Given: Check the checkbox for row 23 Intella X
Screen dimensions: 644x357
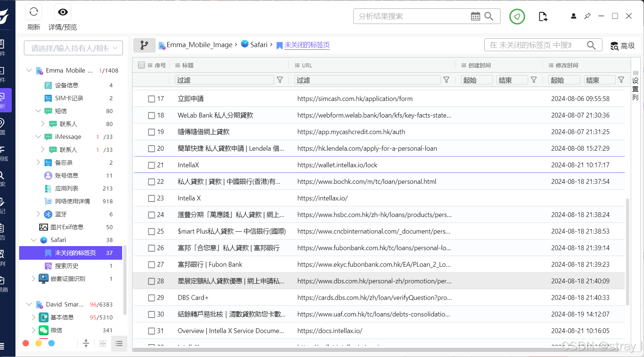Looking at the screenshot, I should (x=151, y=198).
